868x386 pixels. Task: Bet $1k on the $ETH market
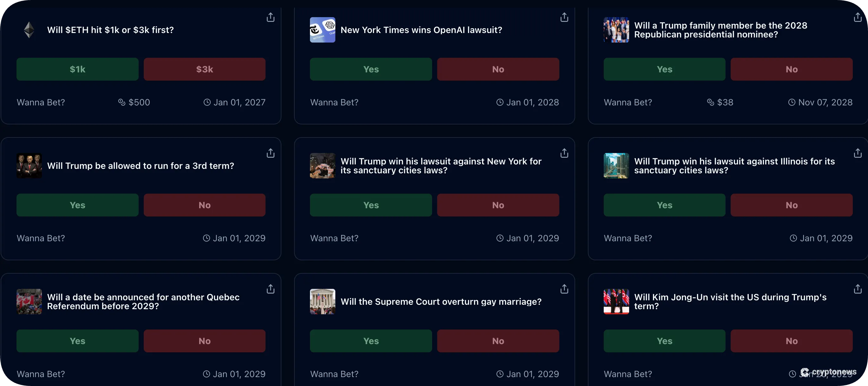[x=77, y=69]
